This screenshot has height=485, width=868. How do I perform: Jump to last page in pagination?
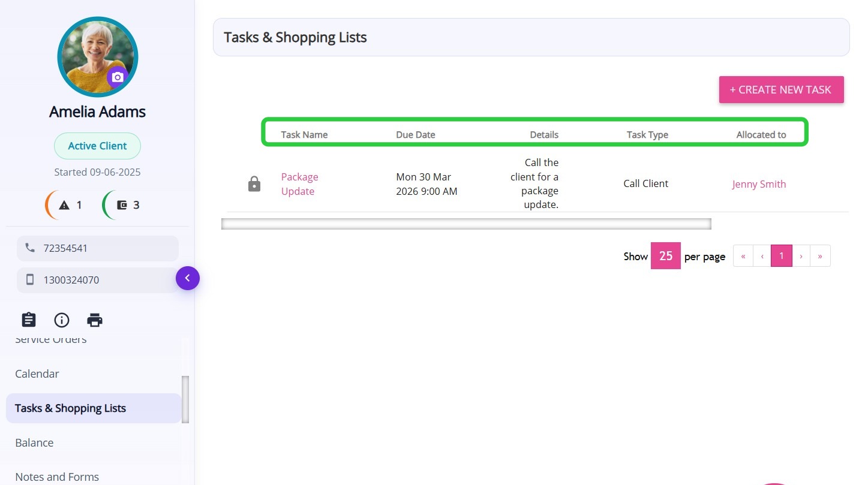click(820, 256)
